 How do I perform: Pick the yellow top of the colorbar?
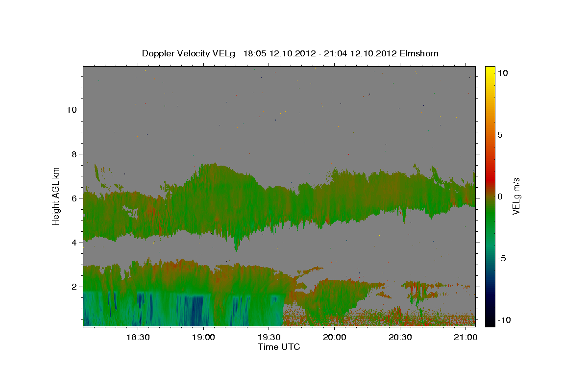point(490,69)
